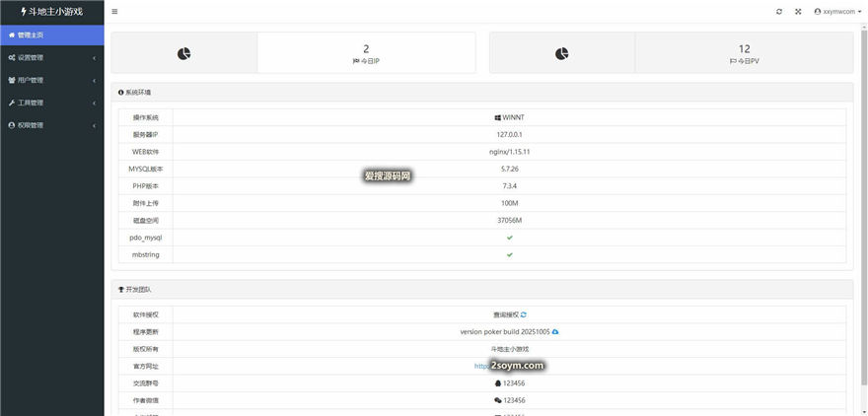Image resolution: width=868 pixels, height=416 pixels.
Task: Click the QQ penguin icon in 交流群号 row
Action: pyautogui.click(x=497, y=383)
